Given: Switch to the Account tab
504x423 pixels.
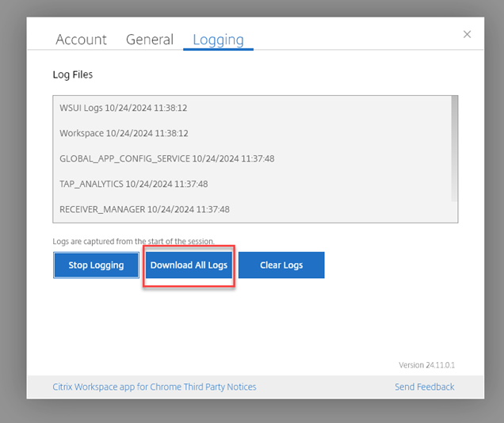Looking at the screenshot, I should coord(81,40).
